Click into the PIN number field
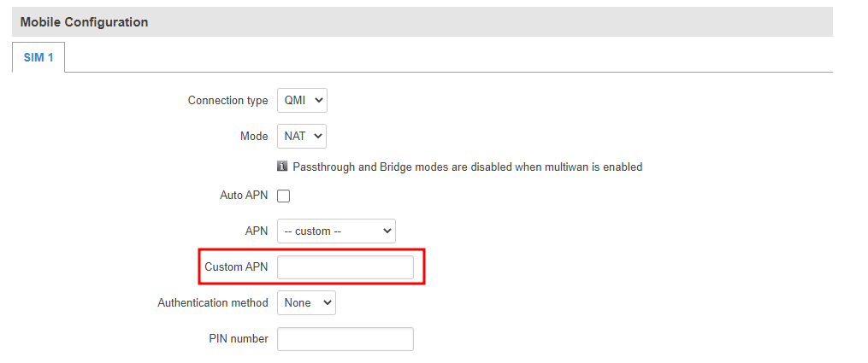The width and height of the screenshot is (868, 363). pyautogui.click(x=345, y=339)
